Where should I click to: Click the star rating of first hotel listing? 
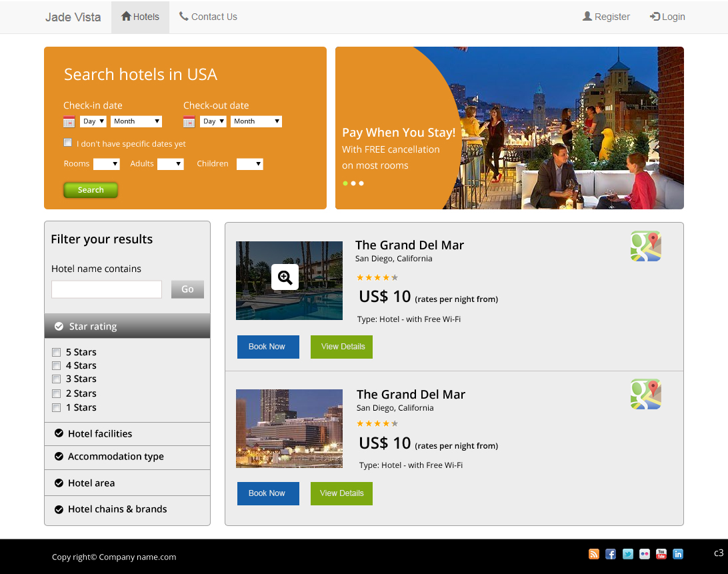pos(377,278)
